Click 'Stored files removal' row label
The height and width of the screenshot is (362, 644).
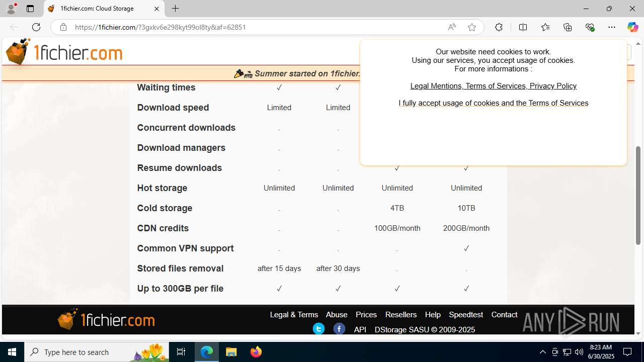(180, 268)
